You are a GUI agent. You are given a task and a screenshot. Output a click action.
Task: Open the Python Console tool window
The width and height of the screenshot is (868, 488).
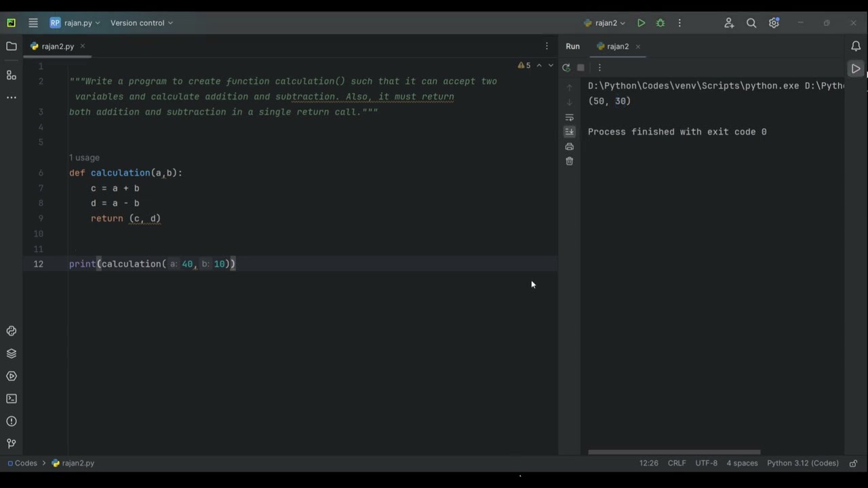pyautogui.click(x=12, y=331)
